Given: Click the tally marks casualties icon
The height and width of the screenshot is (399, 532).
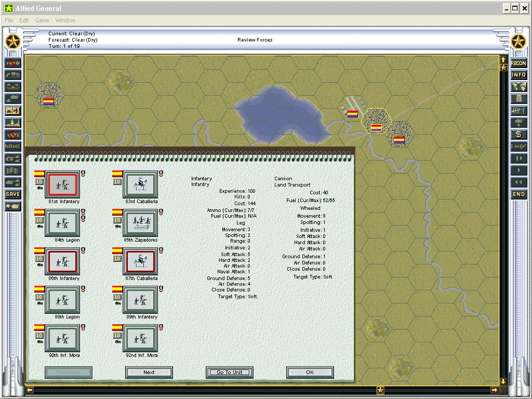Looking at the screenshot, I should click(x=518, y=111).
